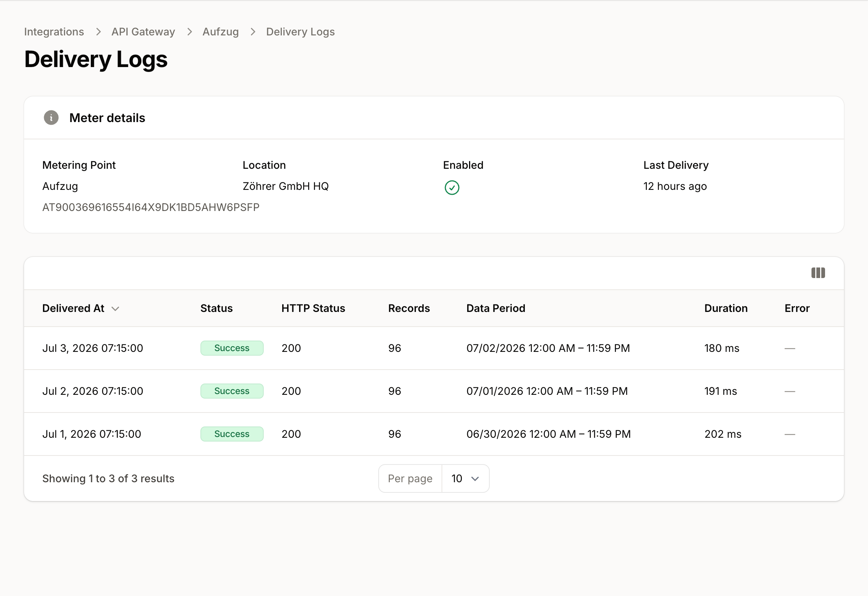Open the Per page 10 dropdown
Image resolution: width=868 pixels, height=596 pixels.
465,478
